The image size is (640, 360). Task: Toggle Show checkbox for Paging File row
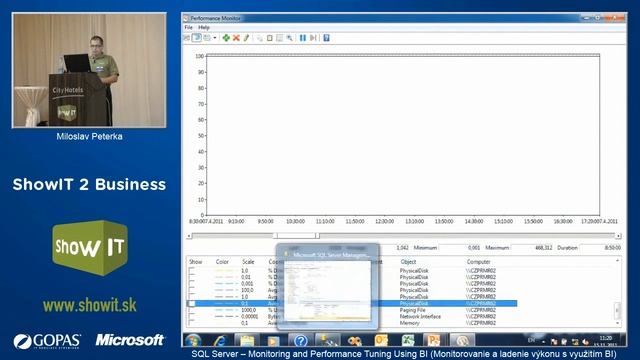click(192, 310)
